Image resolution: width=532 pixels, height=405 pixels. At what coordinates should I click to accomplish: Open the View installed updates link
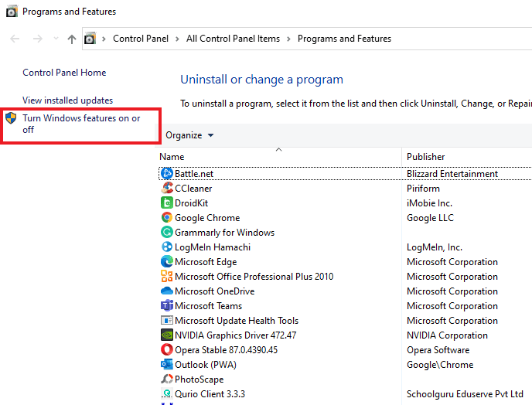click(x=68, y=100)
